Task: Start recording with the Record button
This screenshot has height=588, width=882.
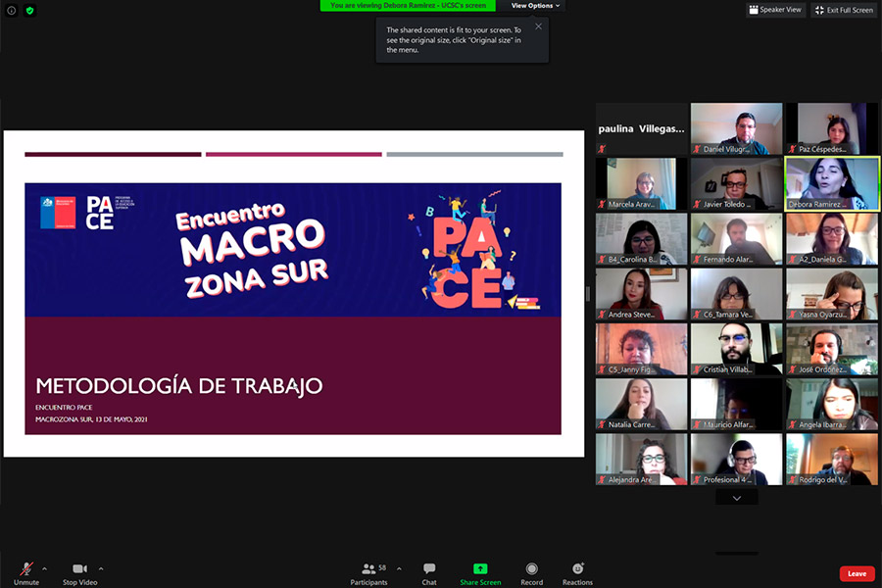Action: coord(531,574)
